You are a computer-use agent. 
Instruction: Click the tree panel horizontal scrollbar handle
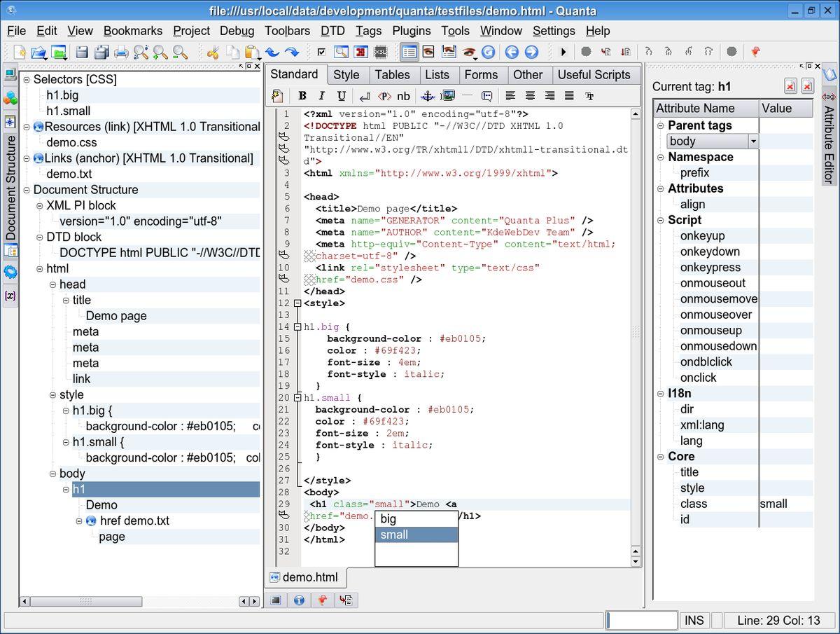86,601
